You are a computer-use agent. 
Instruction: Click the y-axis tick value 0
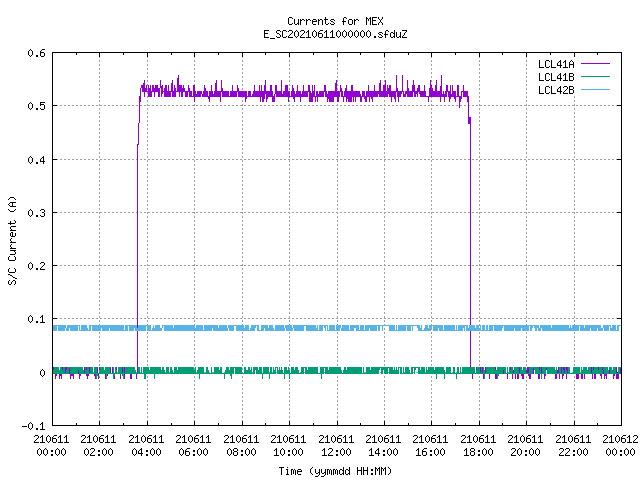[42, 373]
